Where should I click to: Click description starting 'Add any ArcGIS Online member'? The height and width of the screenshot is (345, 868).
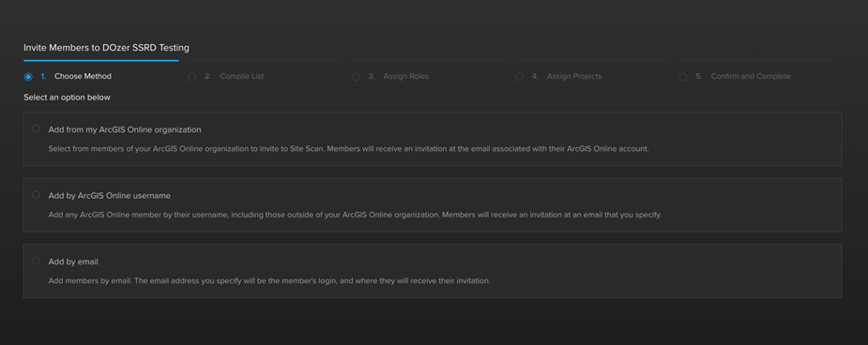[x=355, y=215]
